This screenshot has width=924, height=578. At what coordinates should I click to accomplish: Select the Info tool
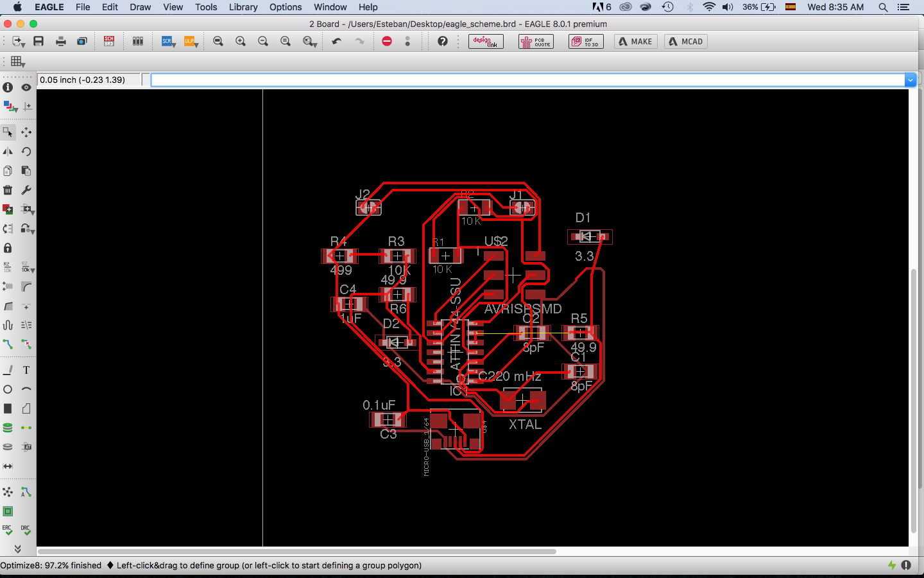point(8,87)
